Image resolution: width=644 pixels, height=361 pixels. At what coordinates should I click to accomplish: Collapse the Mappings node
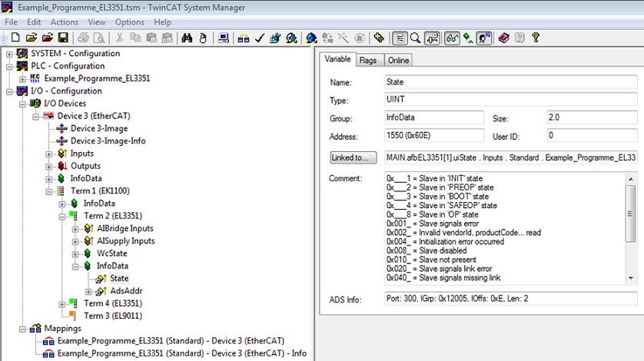pos(22,330)
